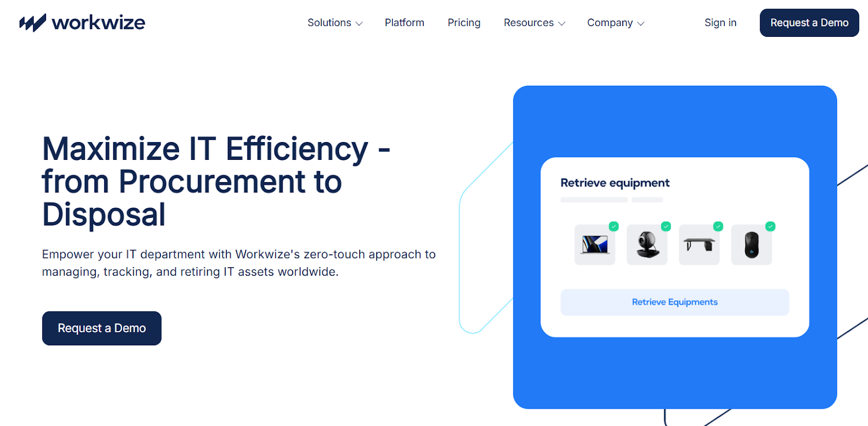Click the Sign in link
868x426 pixels.
click(720, 23)
